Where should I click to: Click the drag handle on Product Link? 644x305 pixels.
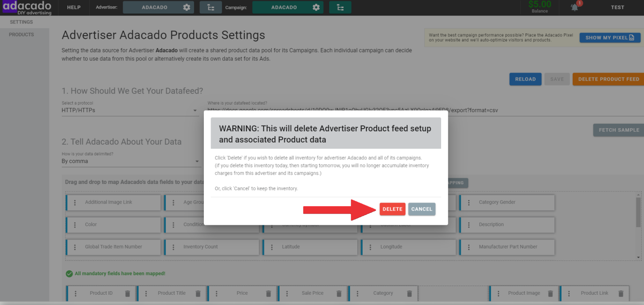[x=569, y=293]
